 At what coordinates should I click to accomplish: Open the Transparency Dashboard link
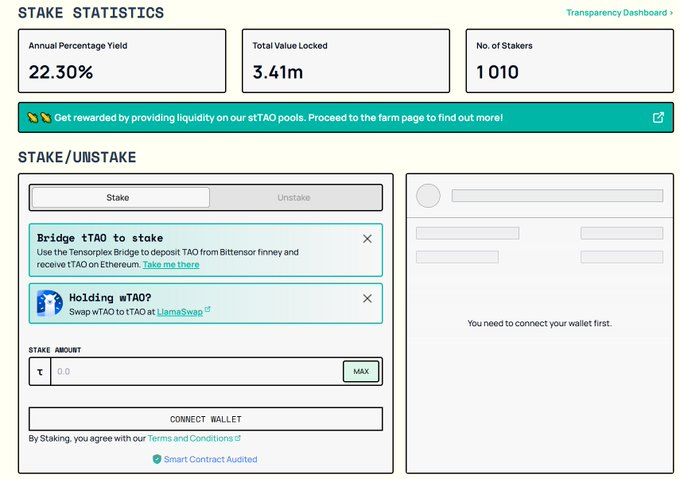(x=619, y=13)
